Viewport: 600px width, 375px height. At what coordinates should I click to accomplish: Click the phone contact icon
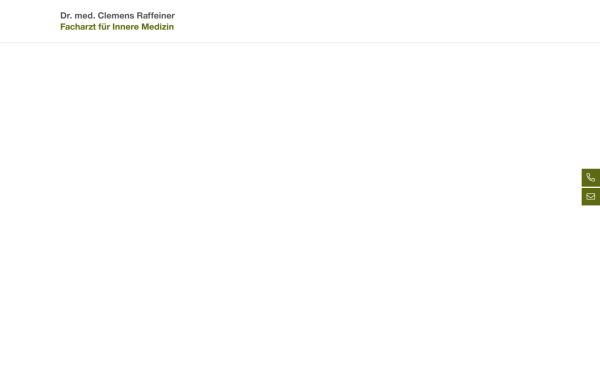pyautogui.click(x=591, y=178)
